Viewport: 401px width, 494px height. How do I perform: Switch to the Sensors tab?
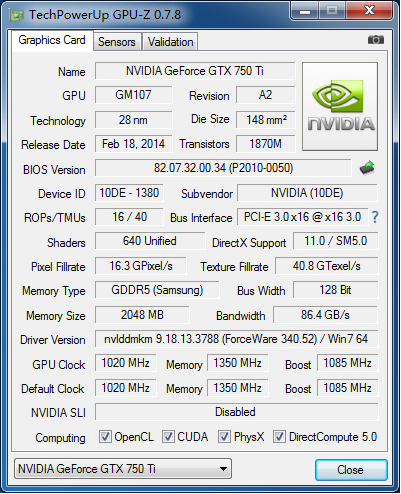117,42
